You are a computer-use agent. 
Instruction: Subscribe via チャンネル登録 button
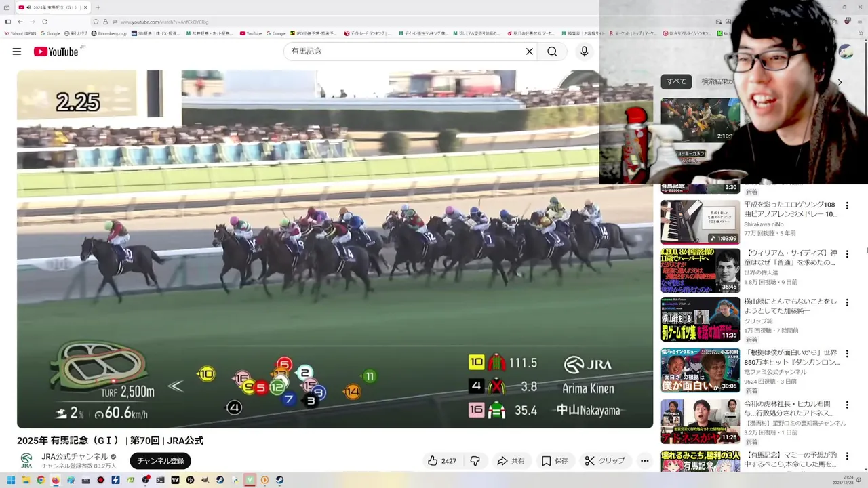(161, 461)
